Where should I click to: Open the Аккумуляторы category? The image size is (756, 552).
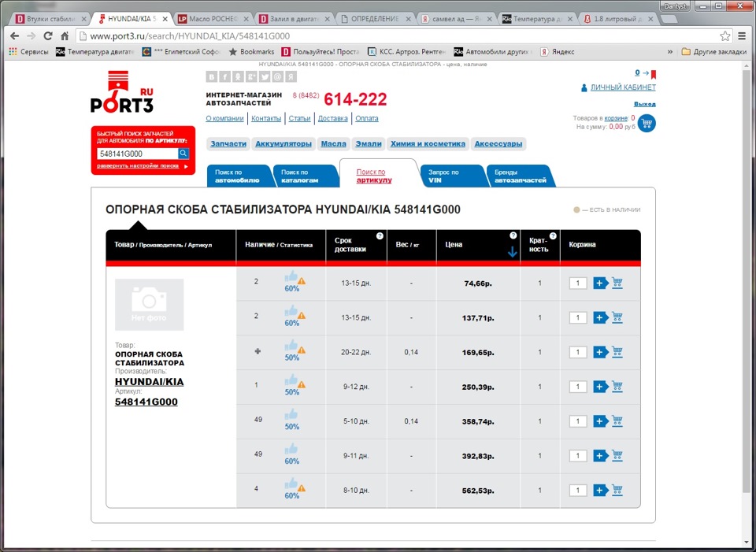click(283, 144)
